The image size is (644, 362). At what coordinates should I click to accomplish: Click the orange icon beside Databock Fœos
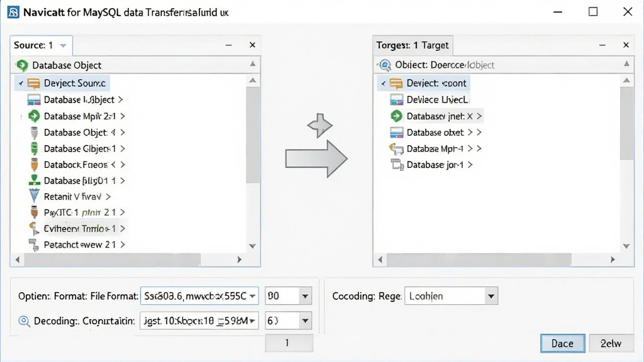click(x=34, y=165)
